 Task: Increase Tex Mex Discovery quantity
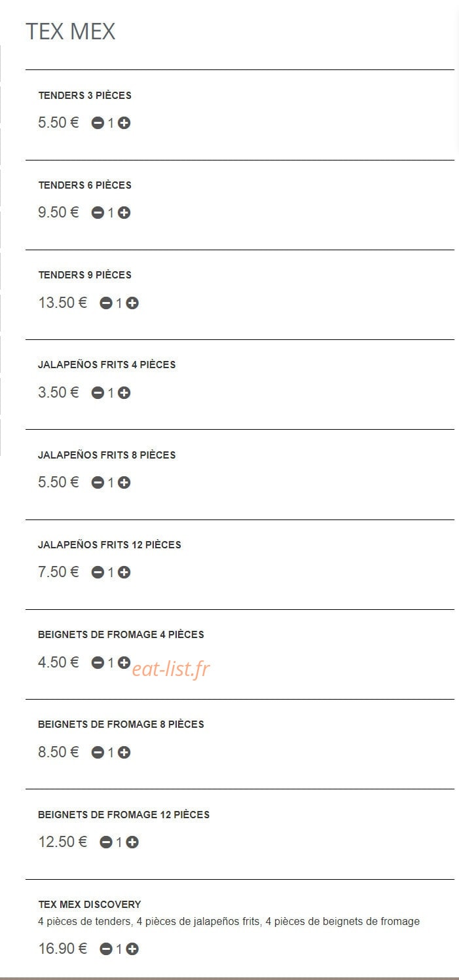(132, 949)
